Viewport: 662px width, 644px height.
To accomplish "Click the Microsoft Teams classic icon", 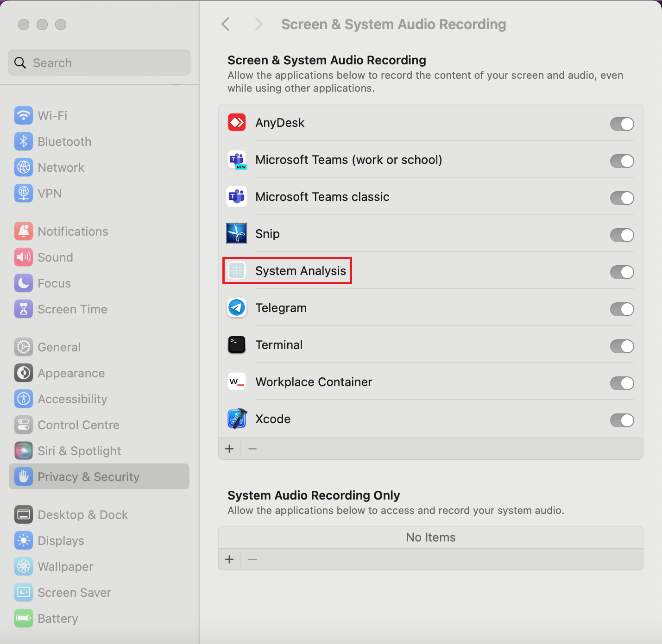I will (x=237, y=197).
